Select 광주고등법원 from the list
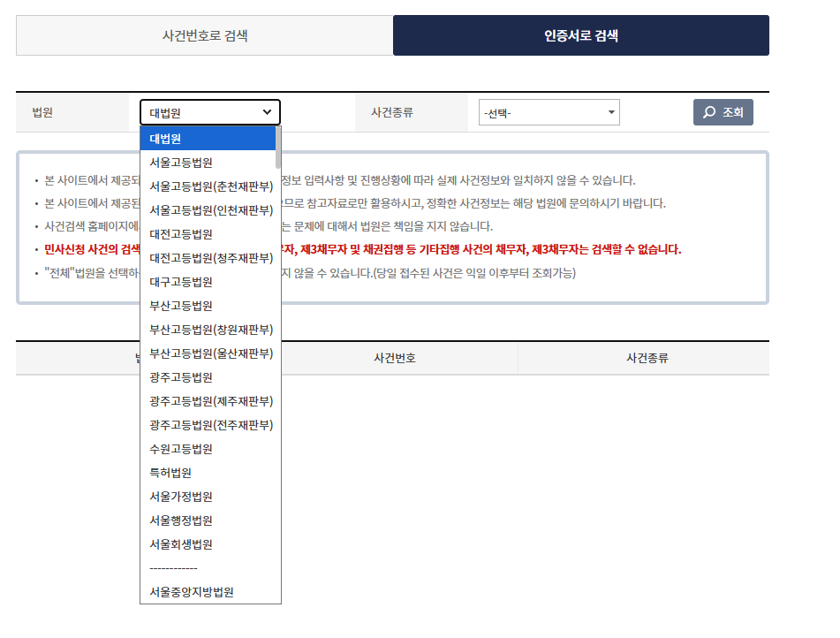The height and width of the screenshot is (638, 840). [x=208, y=377]
